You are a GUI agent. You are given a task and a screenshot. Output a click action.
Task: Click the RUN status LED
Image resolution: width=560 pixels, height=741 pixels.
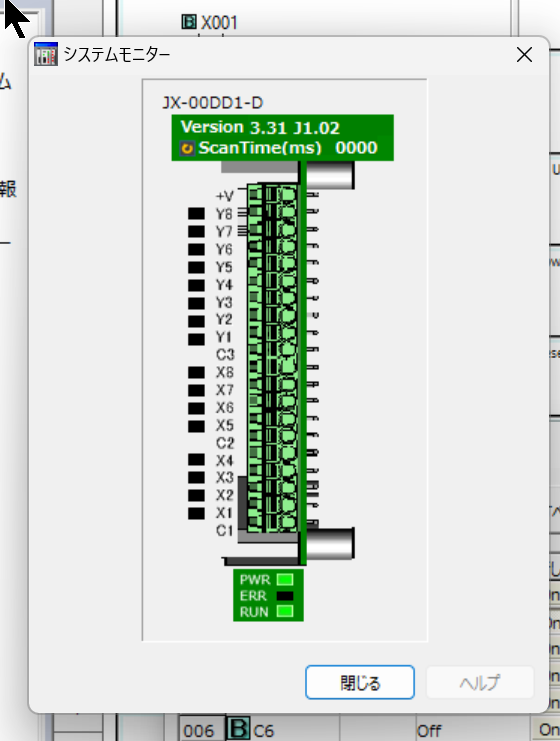click(284, 612)
